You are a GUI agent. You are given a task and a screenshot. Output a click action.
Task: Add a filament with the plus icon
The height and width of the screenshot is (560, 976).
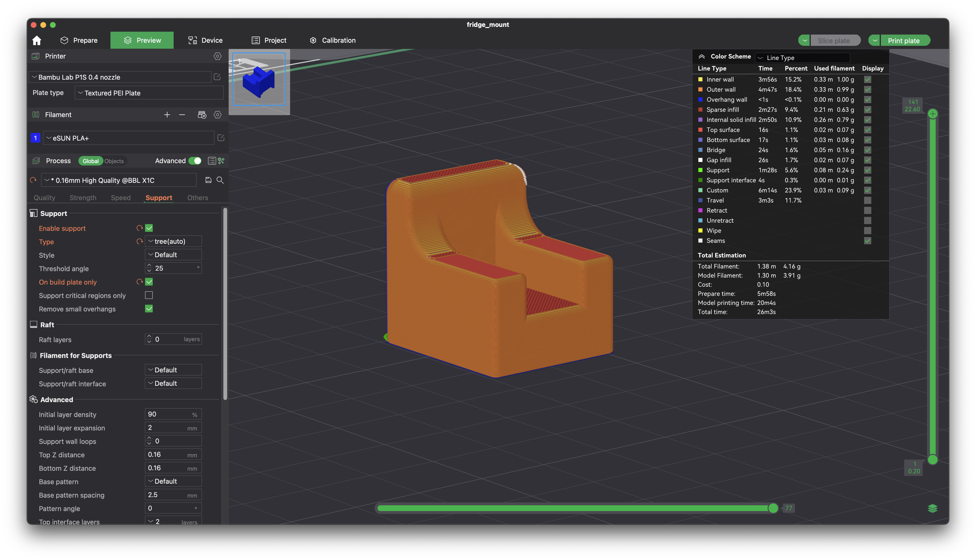point(167,115)
